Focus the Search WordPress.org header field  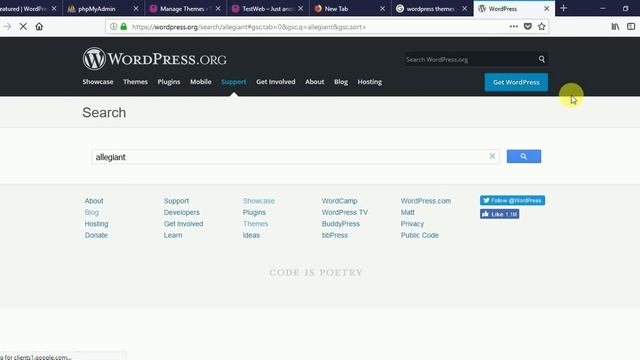coord(469,60)
